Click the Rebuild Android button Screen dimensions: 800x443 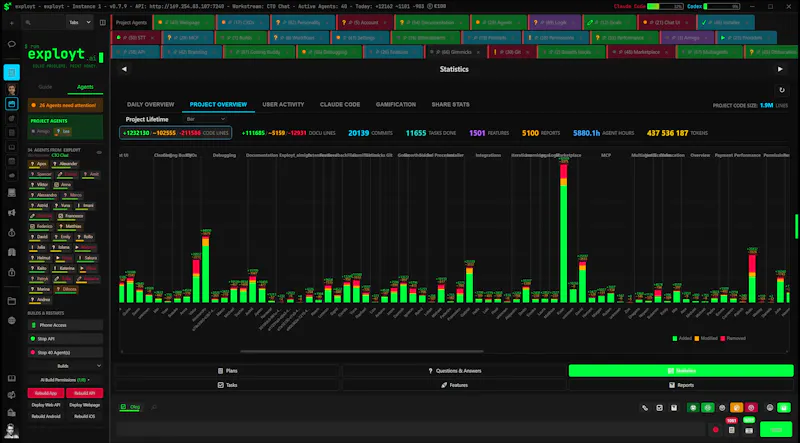click(x=46, y=416)
